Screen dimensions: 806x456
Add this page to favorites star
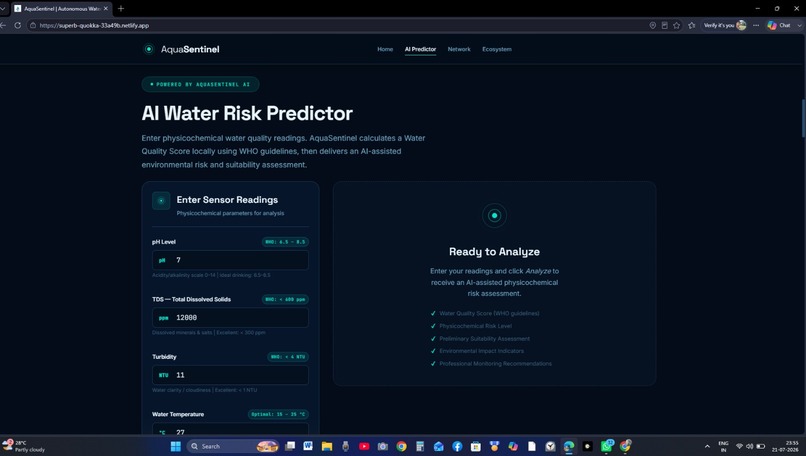pyautogui.click(x=677, y=25)
